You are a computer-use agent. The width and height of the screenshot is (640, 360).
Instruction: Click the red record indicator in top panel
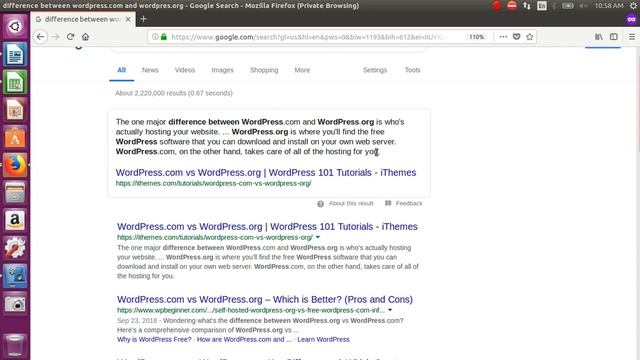[x=496, y=6]
